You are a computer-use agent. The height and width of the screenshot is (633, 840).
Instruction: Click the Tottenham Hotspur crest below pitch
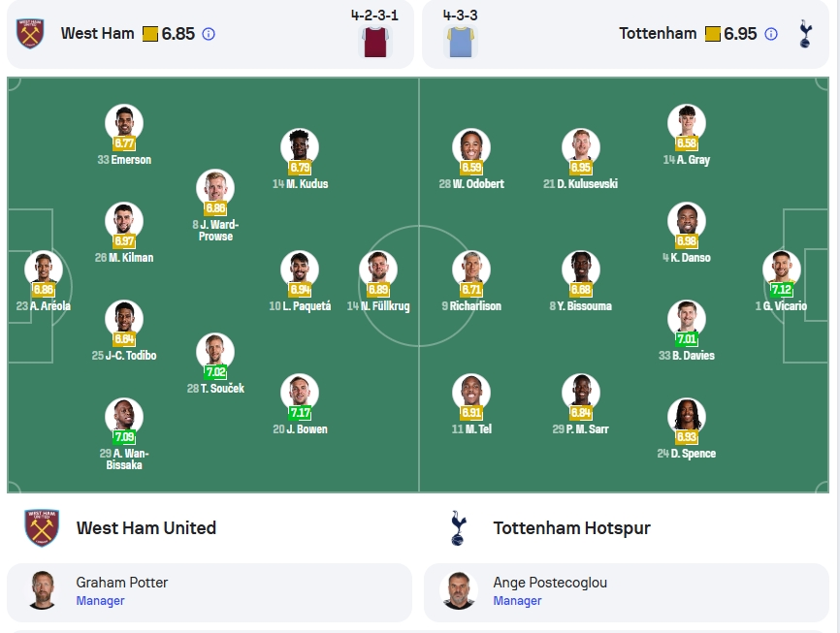click(x=459, y=528)
